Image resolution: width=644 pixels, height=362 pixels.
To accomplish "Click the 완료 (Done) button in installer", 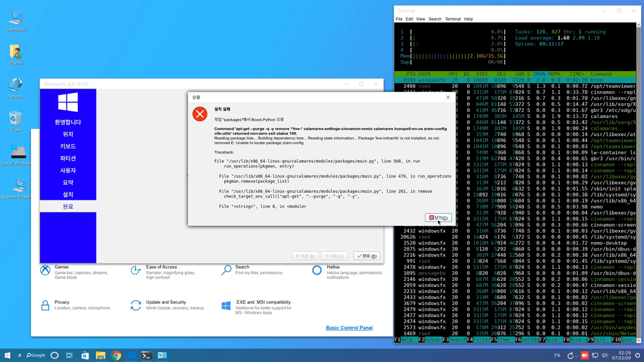I will click(367, 255).
